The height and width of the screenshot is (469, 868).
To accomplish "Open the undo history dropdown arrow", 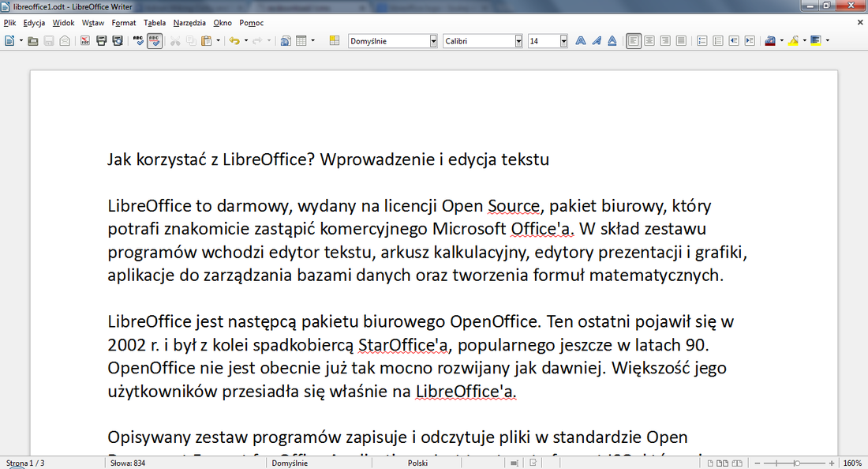I will click(246, 40).
